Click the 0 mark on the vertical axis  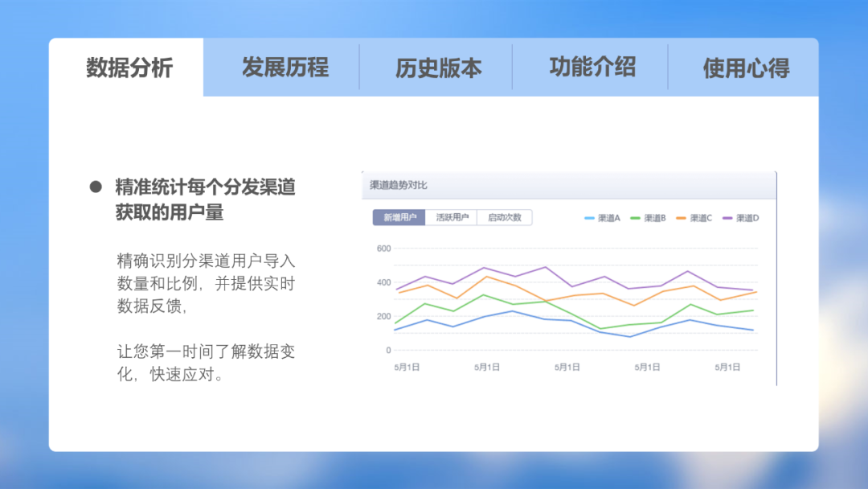point(387,349)
